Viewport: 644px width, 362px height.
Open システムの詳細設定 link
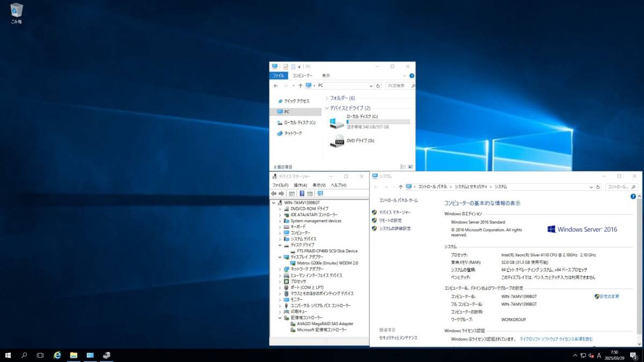click(394, 228)
